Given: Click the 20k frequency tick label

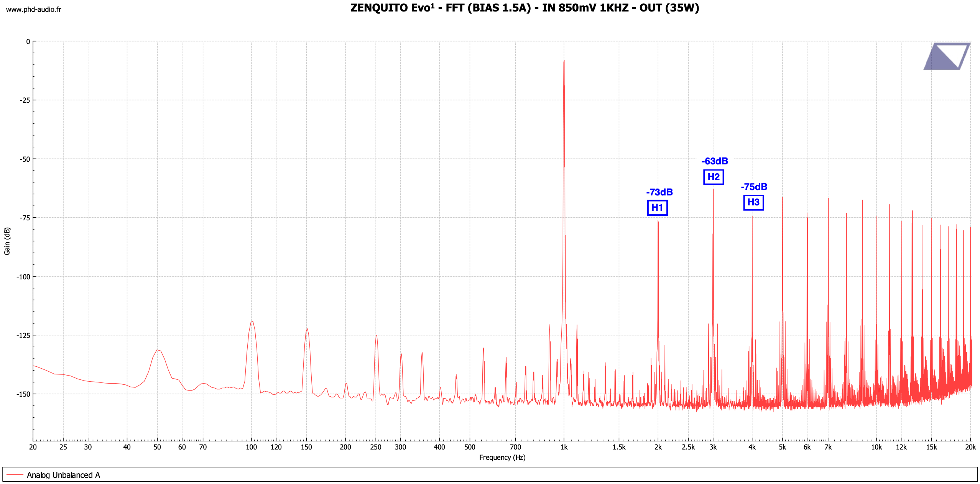Looking at the screenshot, I should (x=970, y=447).
